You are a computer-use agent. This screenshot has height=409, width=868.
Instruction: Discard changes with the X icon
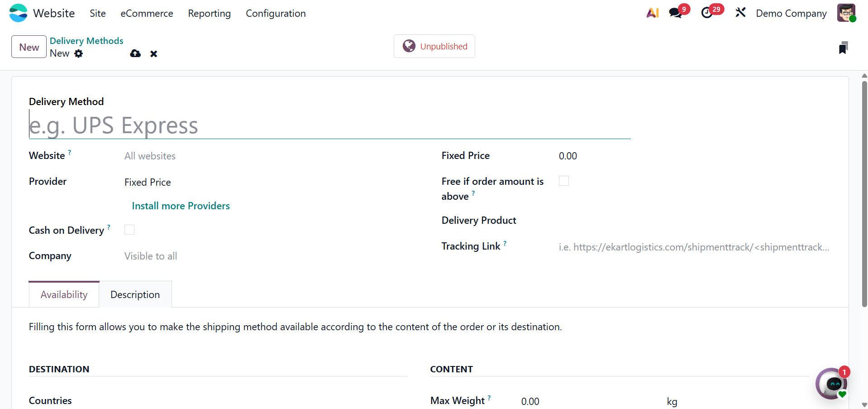point(154,54)
